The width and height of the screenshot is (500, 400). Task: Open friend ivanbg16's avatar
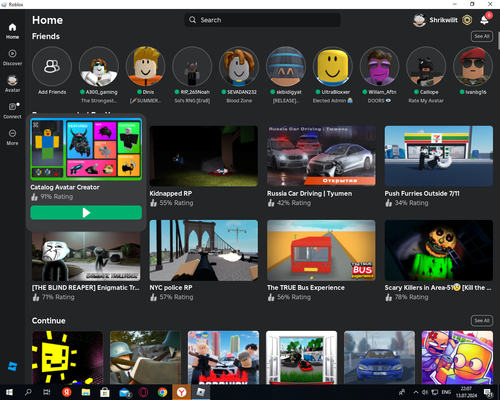(473, 67)
